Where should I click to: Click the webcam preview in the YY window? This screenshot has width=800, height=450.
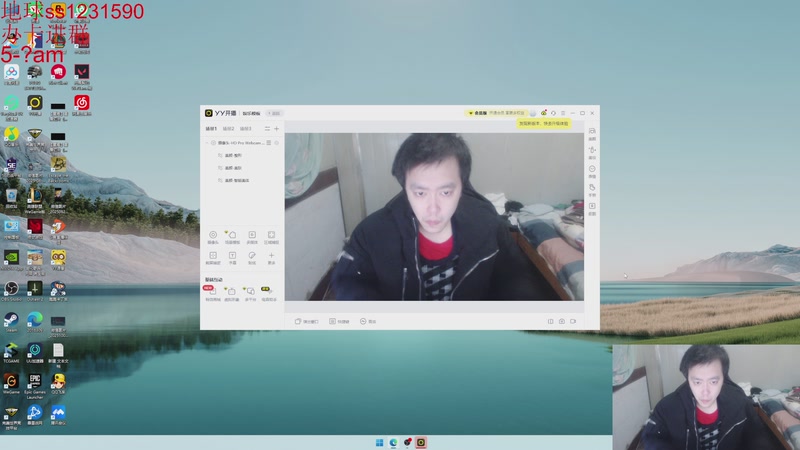[x=434, y=217]
